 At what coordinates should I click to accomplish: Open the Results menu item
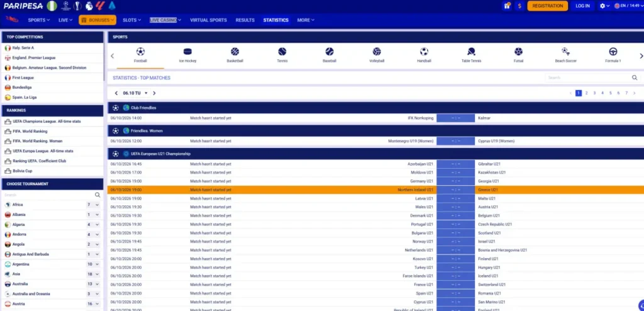[x=245, y=20]
